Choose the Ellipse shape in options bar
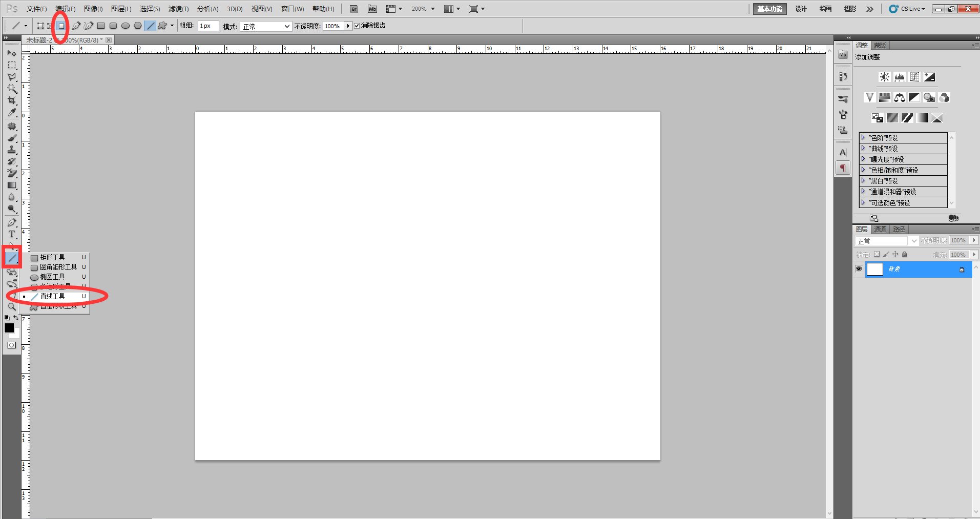This screenshot has width=980, height=519. click(x=126, y=26)
